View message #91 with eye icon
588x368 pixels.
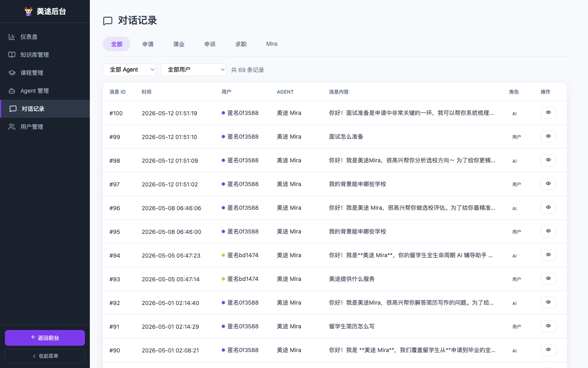(548, 326)
